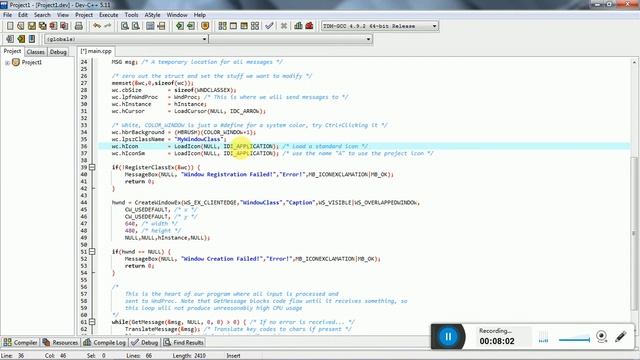Click the "MyWindowClass" string on line 35
This screenshot has width=640, height=360.
click(x=199, y=139)
